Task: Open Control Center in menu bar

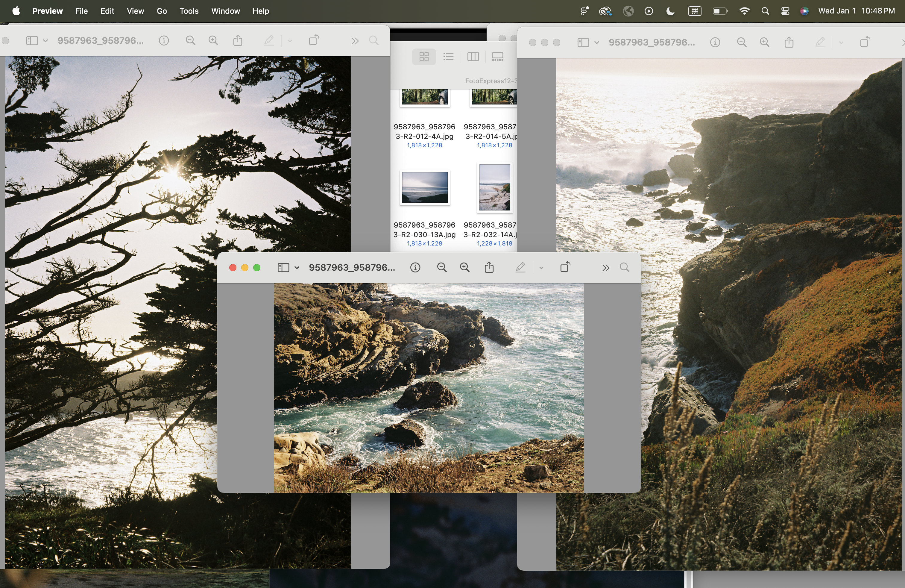Action: tap(785, 11)
